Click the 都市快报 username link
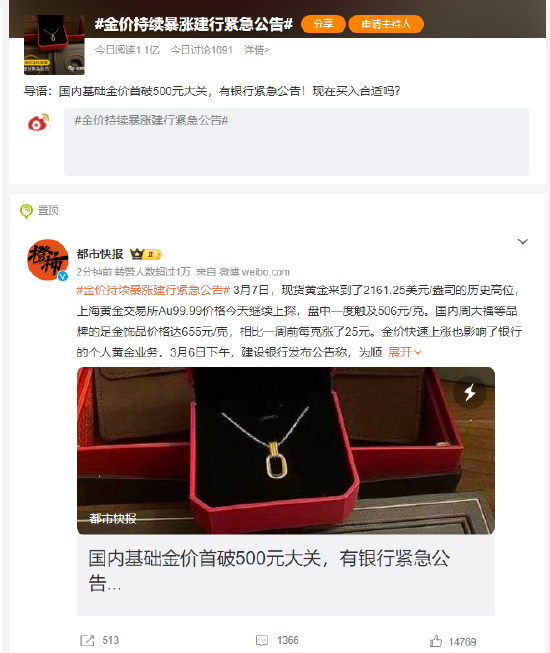The width and height of the screenshot is (550, 653). point(100,254)
